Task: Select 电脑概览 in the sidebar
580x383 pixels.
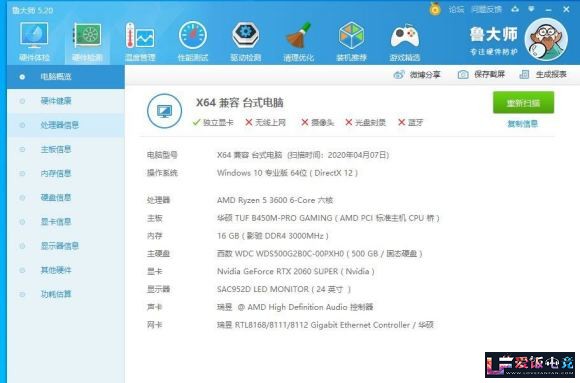Action: click(x=66, y=77)
